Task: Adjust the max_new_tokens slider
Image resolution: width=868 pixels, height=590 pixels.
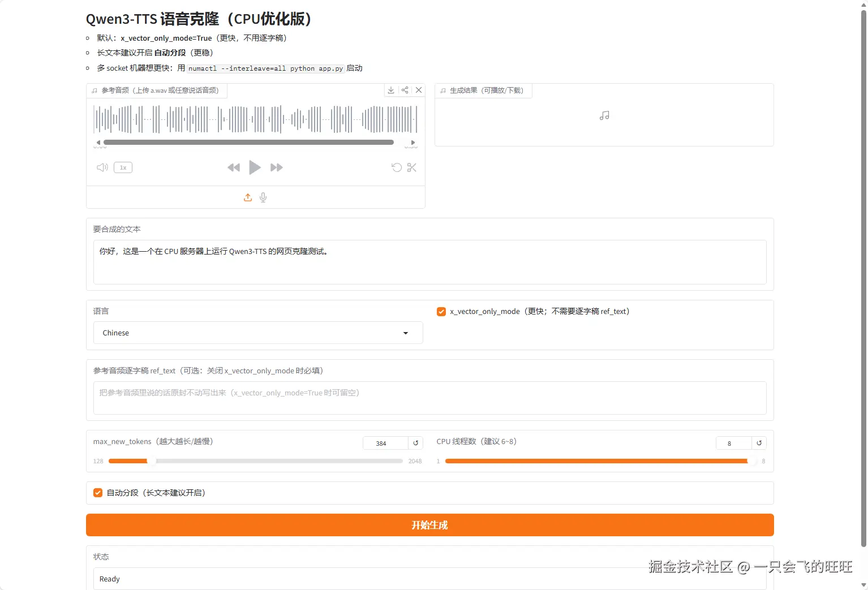Action: coord(256,461)
